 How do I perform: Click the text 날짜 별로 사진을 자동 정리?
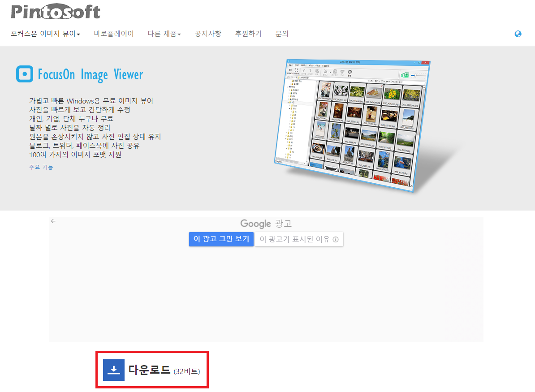point(70,128)
